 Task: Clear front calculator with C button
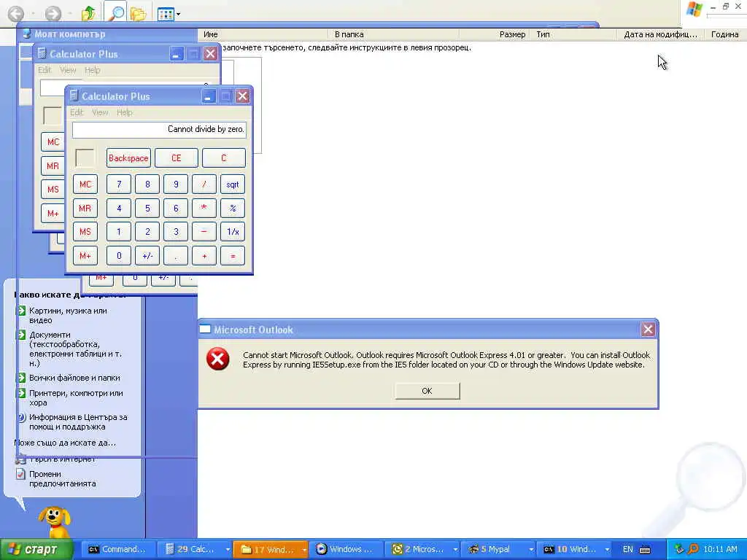pos(223,158)
